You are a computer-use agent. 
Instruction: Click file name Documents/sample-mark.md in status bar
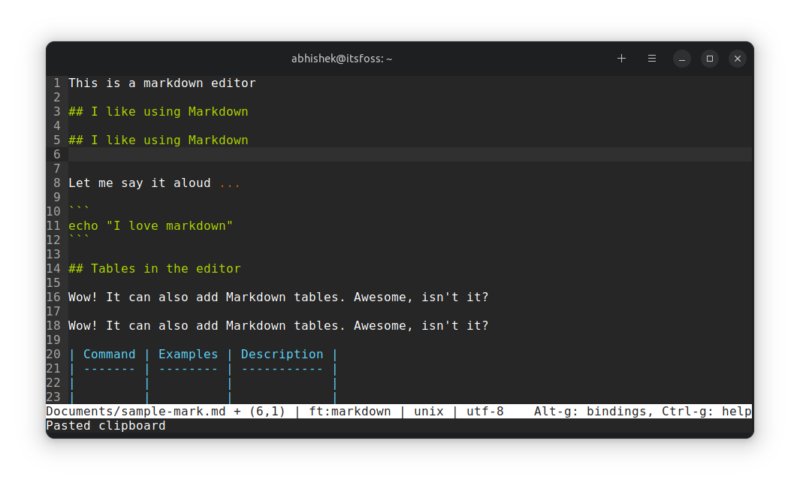[x=136, y=411]
